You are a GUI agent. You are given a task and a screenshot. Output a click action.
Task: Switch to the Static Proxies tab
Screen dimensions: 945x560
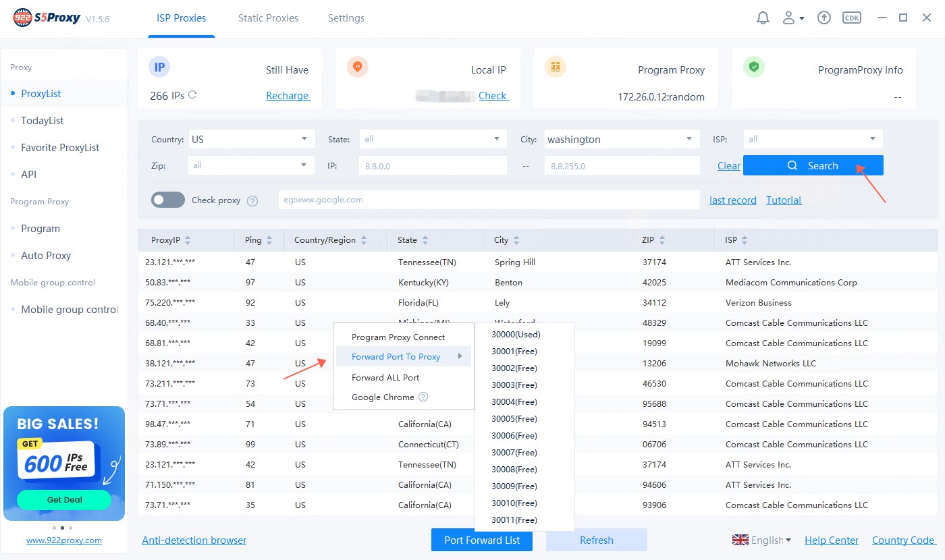[268, 18]
